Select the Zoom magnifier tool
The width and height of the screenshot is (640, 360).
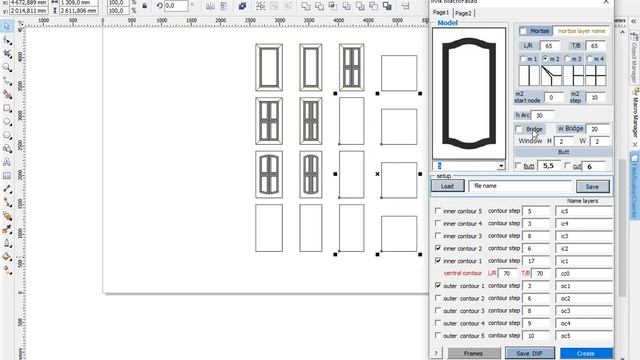pos(7,67)
